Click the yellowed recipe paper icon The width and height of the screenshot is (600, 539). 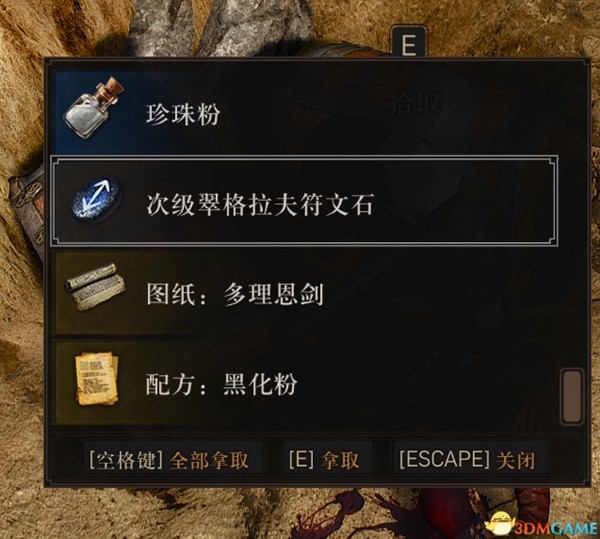pos(97,378)
